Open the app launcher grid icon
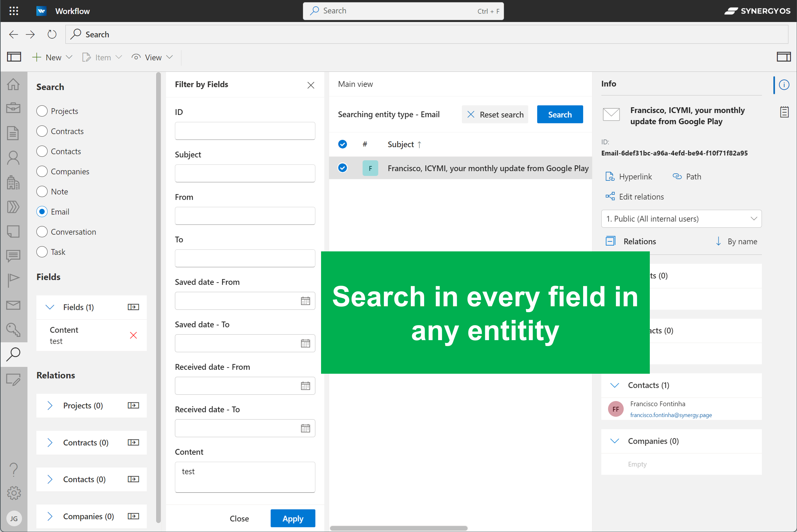The height and width of the screenshot is (532, 797). coord(14,11)
